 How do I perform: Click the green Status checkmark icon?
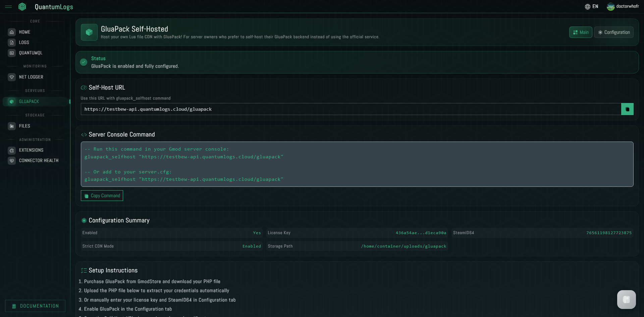pos(84,62)
